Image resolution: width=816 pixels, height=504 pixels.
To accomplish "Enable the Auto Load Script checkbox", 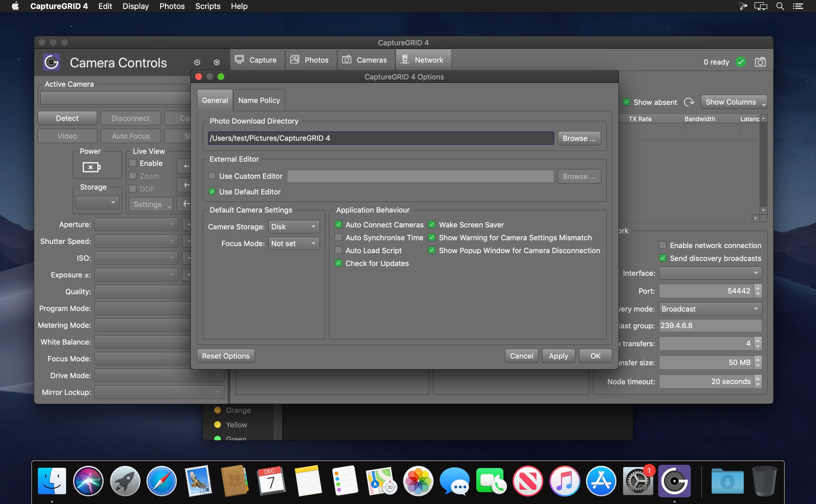I will click(338, 250).
